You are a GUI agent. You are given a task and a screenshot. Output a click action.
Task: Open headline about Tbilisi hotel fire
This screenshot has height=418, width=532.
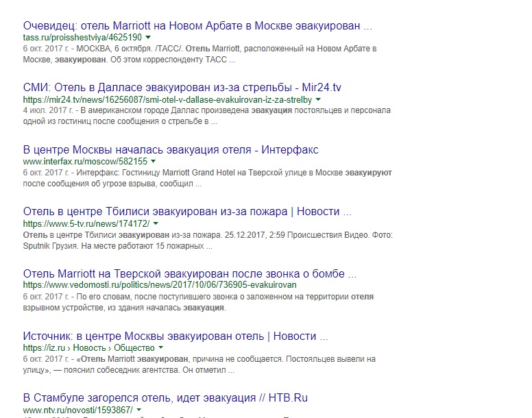coord(187,212)
